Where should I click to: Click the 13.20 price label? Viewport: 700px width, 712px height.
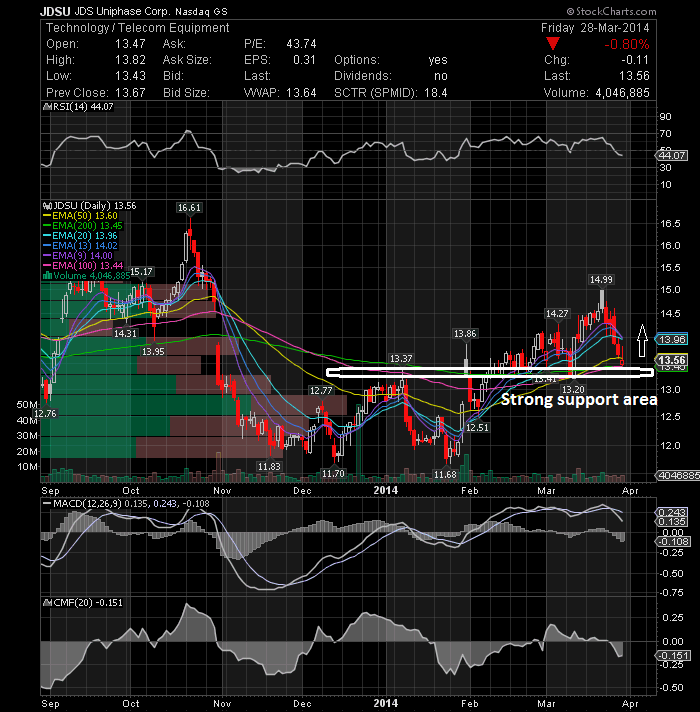tap(573, 390)
